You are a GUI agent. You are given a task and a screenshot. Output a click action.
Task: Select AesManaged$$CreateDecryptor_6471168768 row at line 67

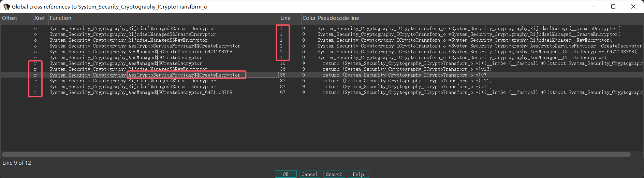coord(141,93)
